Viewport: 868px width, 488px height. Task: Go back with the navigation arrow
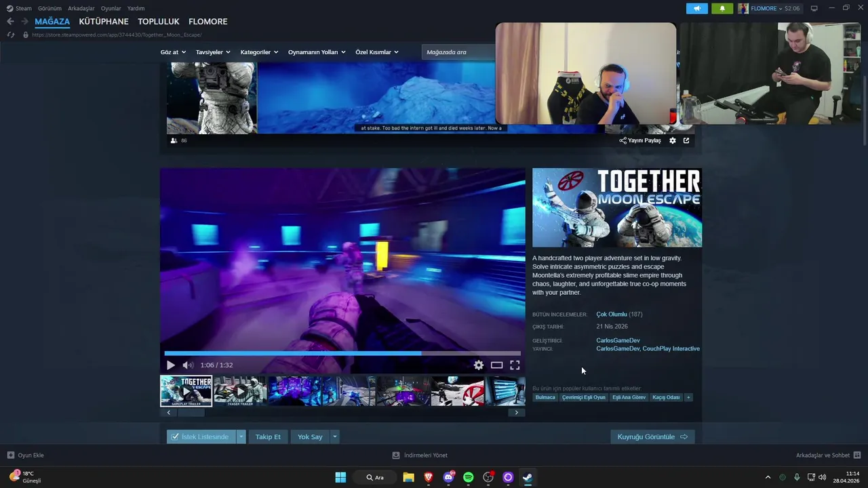tap(10, 22)
